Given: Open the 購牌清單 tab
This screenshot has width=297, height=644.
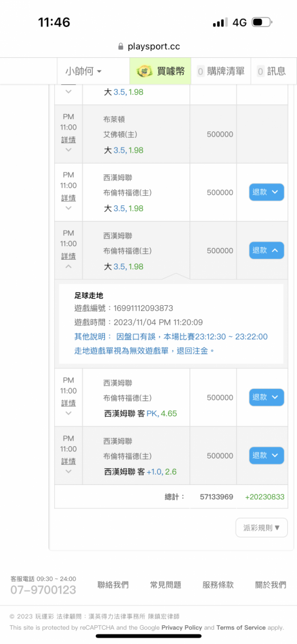Looking at the screenshot, I should (x=221, y=71).
